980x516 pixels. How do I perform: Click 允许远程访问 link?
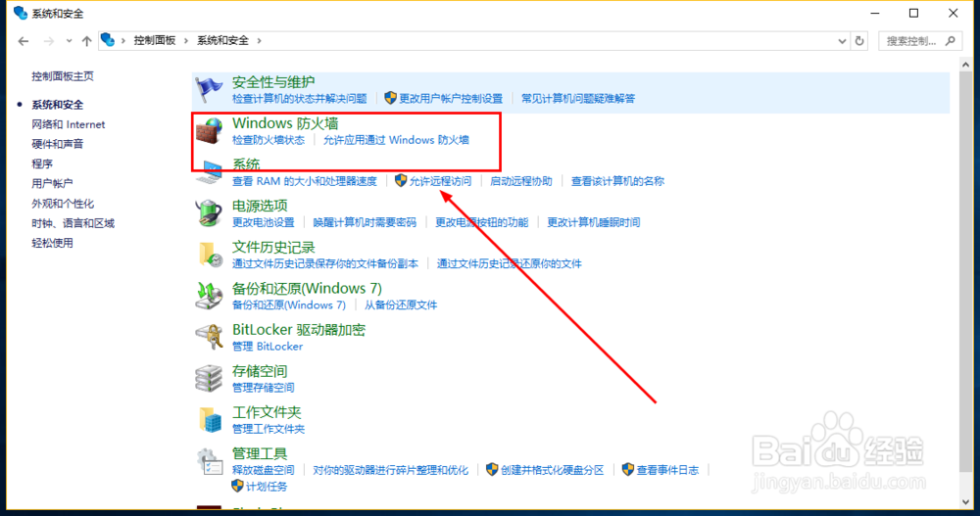point(439,181)
